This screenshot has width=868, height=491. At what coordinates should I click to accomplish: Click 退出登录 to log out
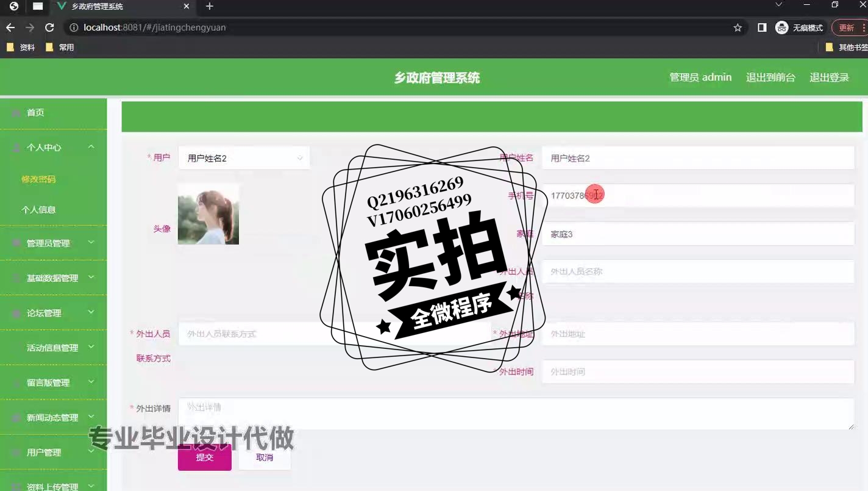[829, 77]
